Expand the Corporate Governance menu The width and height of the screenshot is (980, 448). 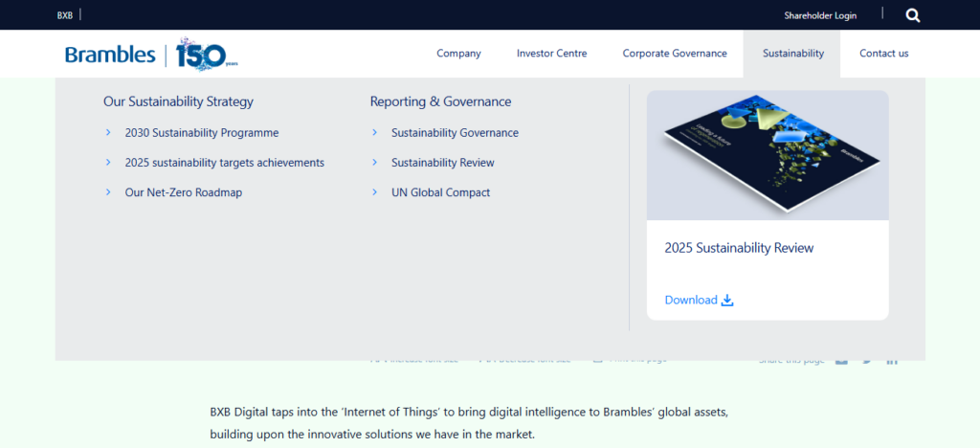(675, 54)
